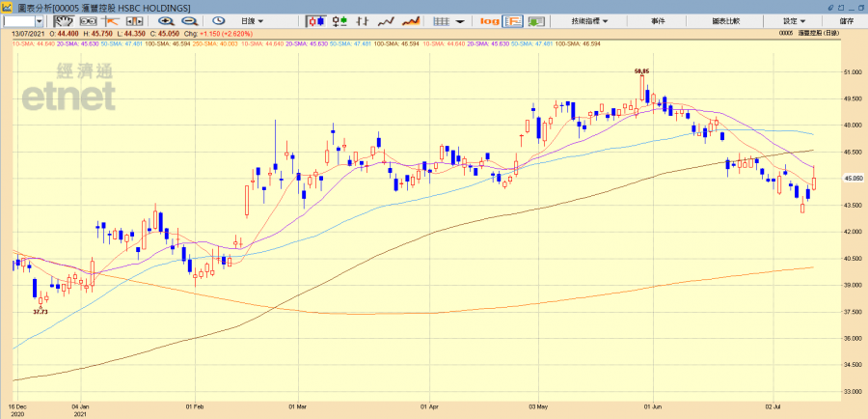Click the clock time period icon
868x419 pixels.
point(219,20)
